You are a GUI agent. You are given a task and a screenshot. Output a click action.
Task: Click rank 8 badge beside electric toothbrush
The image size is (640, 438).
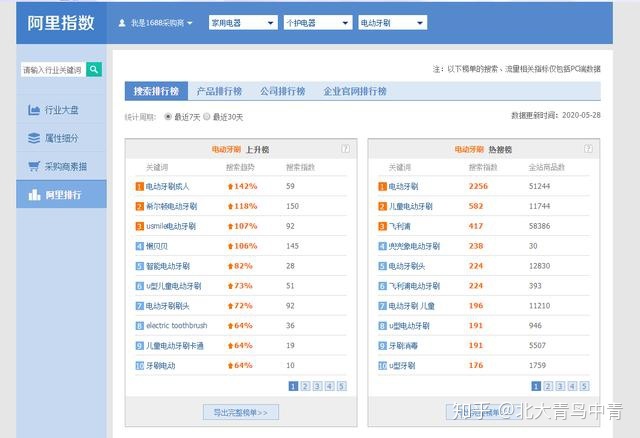click(x=140, y=326)
